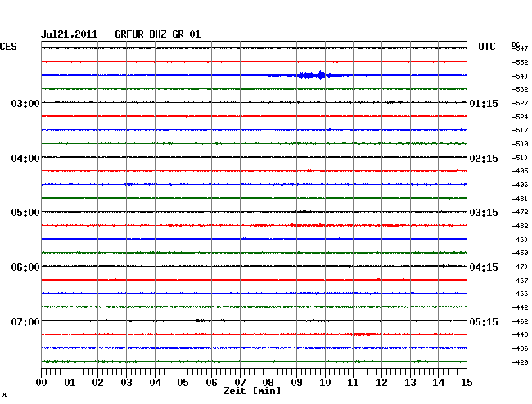Click the DC offset value -527
The image size is (532, 404).
(x=520, y=103)
